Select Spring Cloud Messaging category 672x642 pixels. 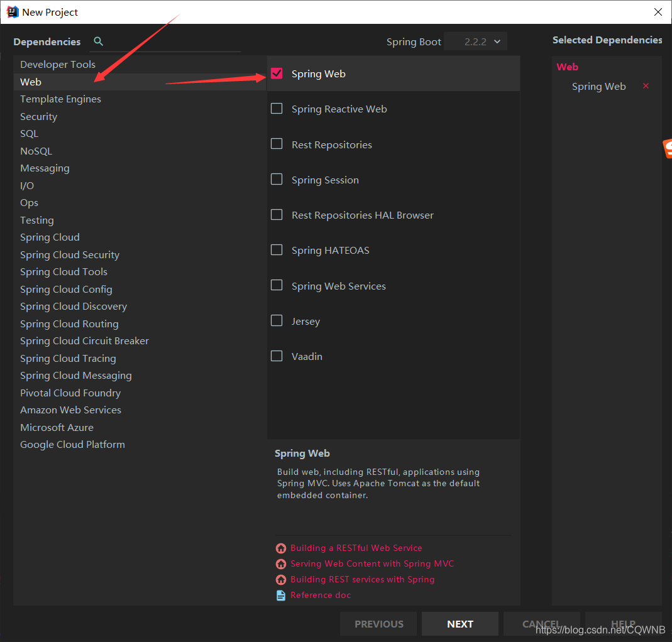pos(140,376)
